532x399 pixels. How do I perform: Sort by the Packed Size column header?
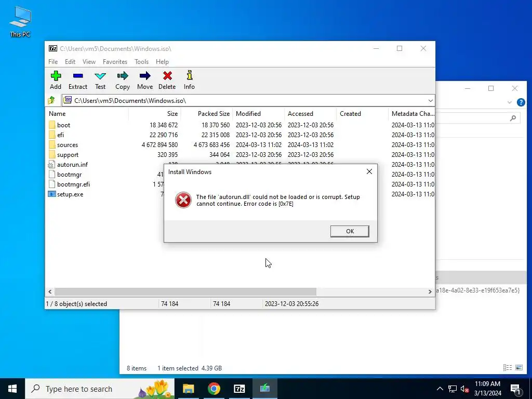pos(207,114)
